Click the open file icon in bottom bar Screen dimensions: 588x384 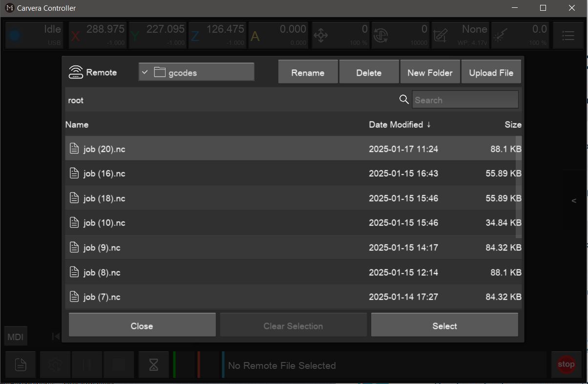click(21, 364)
